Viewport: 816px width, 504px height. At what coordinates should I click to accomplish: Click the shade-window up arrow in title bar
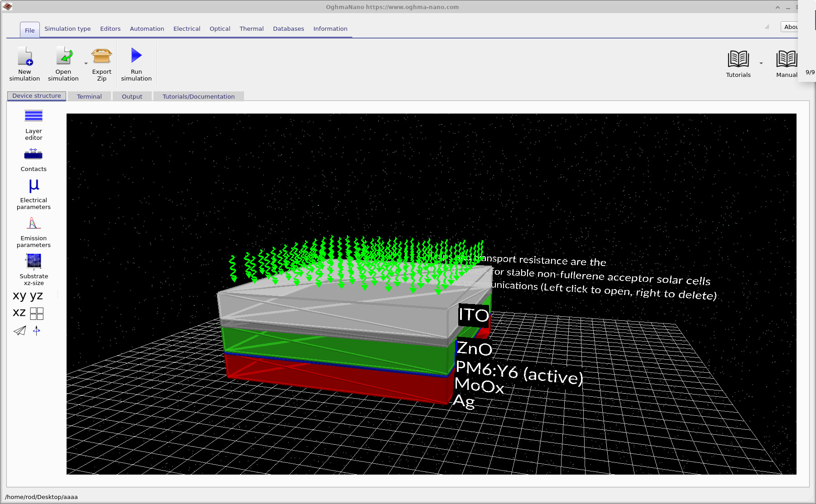tap(778, 7)
